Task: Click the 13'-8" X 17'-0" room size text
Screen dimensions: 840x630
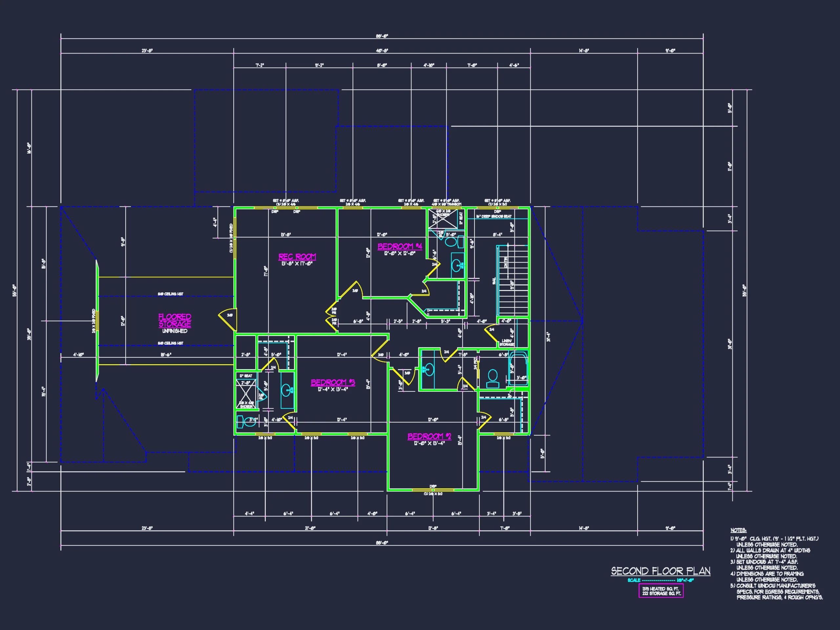Action: coord(297,263)
